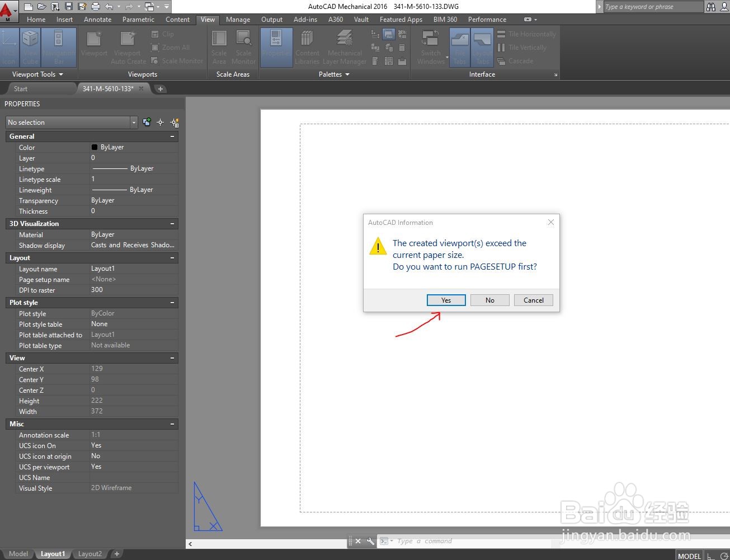Toggle the View Cube button
This screenshot has height=560, width=730.
click(30, 48)
